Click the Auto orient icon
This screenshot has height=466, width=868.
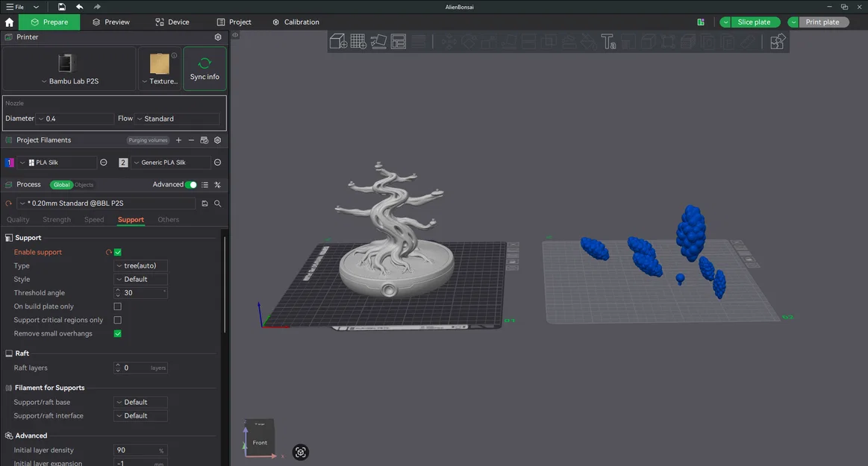tap(378, 41)
